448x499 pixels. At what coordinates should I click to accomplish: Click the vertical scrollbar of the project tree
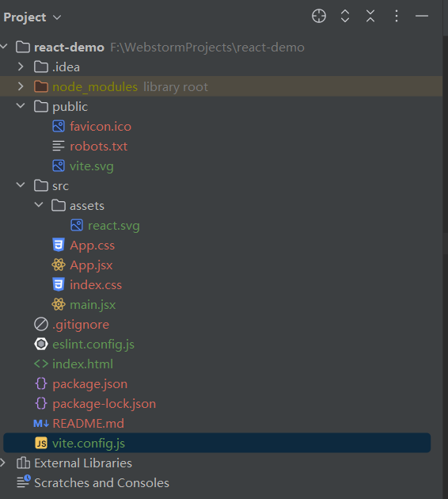click(445, 137)
